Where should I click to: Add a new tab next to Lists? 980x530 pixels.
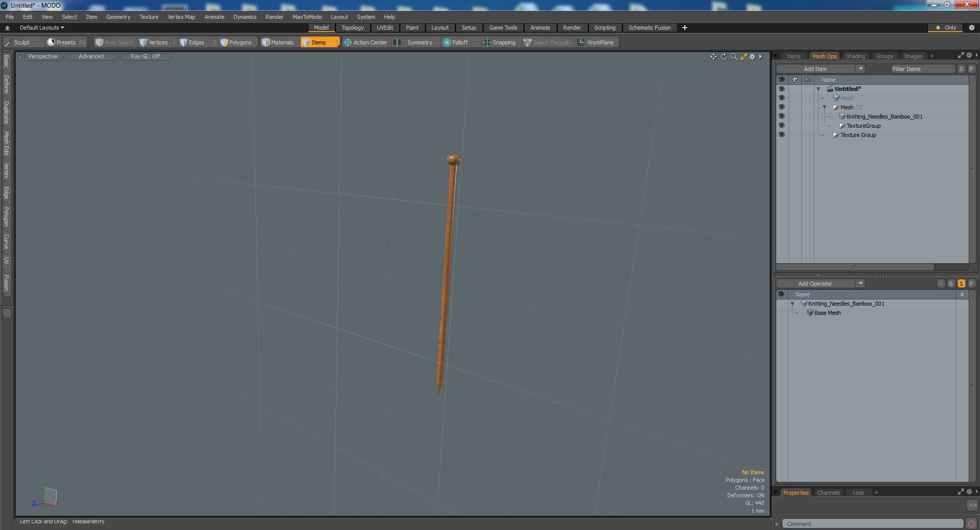(x=876, y=493)
